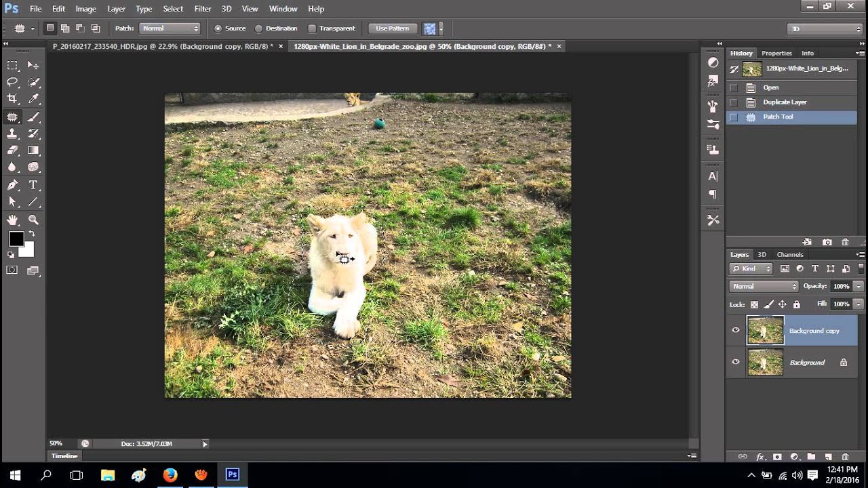Open File Explorer from taskbar
868x488 pixels.
(108, 474)
